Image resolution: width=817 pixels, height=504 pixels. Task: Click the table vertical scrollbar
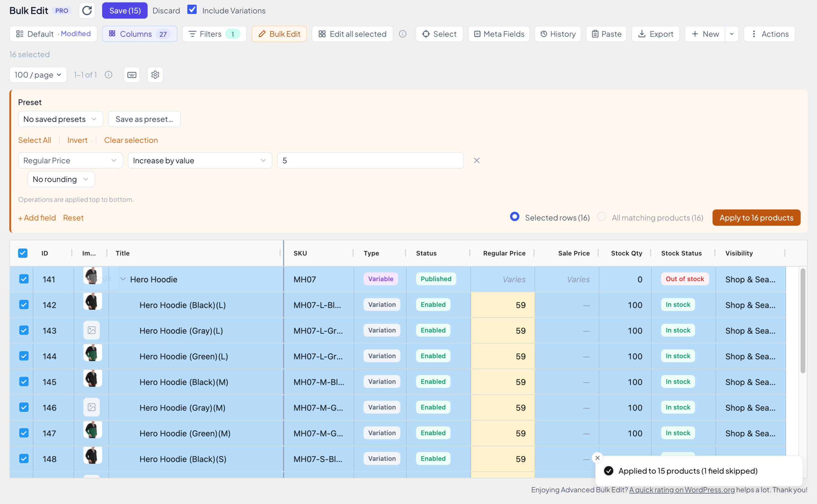point(803,321)
